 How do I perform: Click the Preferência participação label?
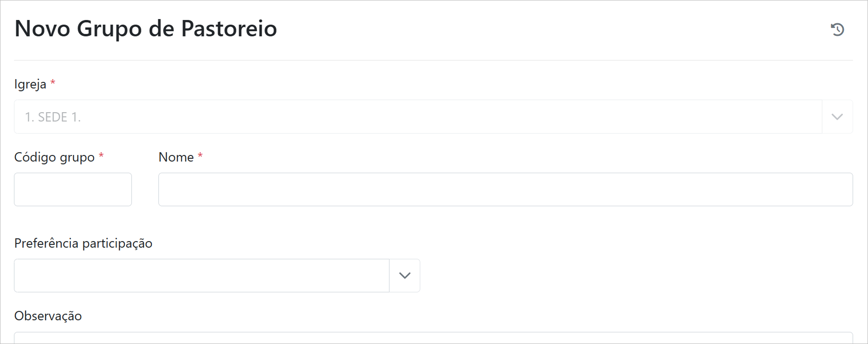[83, 243]
